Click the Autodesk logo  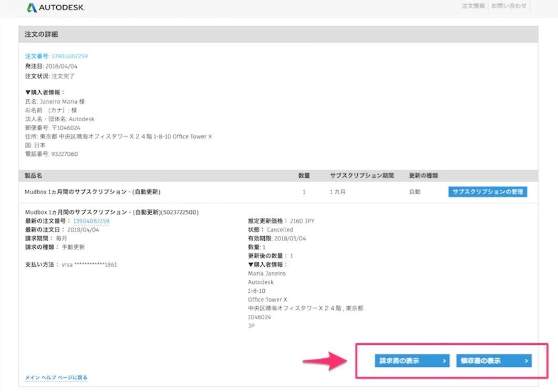(x=56, y=7)
